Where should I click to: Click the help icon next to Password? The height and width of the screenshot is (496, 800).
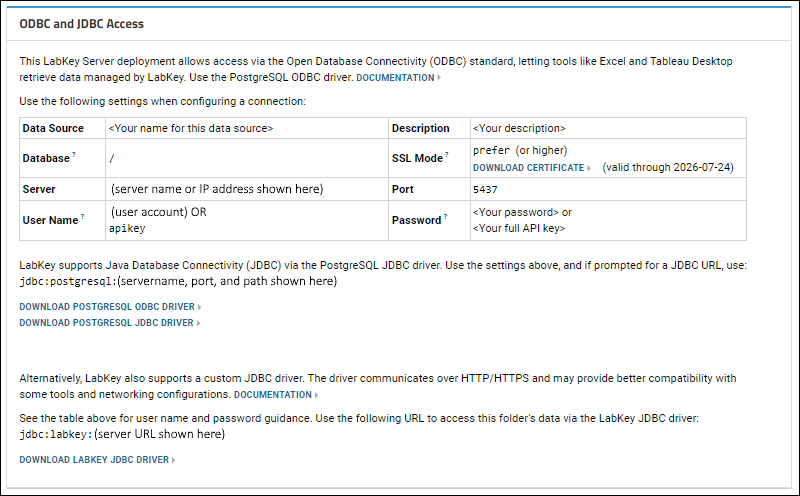click(x=445, y=216)
